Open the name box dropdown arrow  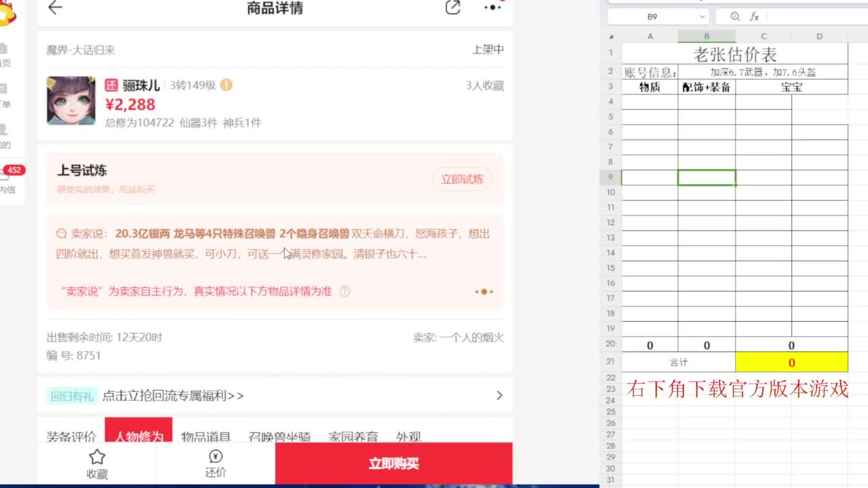click(x=703, y=16)
